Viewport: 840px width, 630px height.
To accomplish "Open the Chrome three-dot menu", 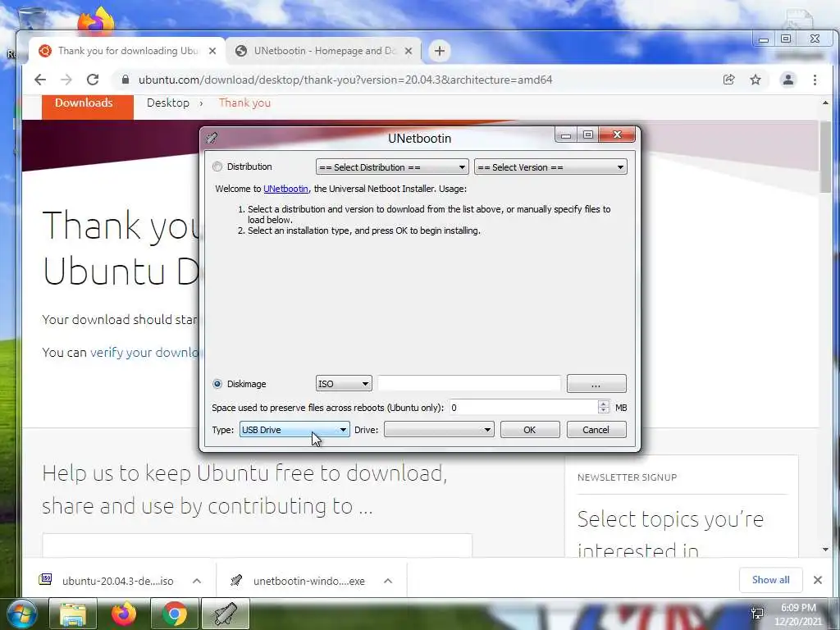I will [815, 80].
